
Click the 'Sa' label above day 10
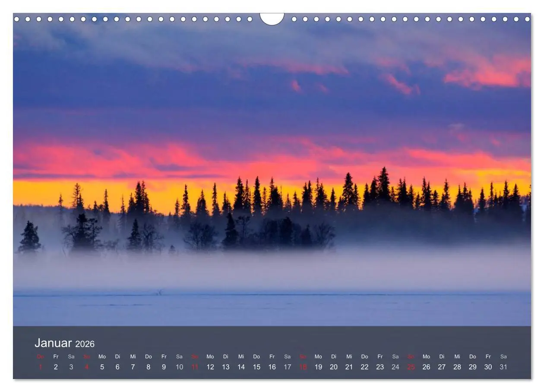179,357
